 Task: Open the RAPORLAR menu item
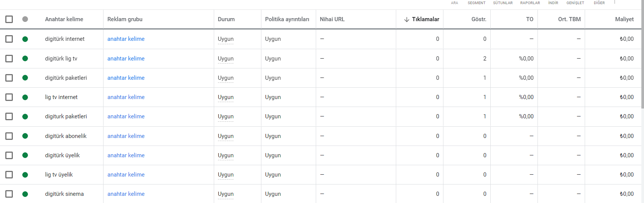pos(530,3)
